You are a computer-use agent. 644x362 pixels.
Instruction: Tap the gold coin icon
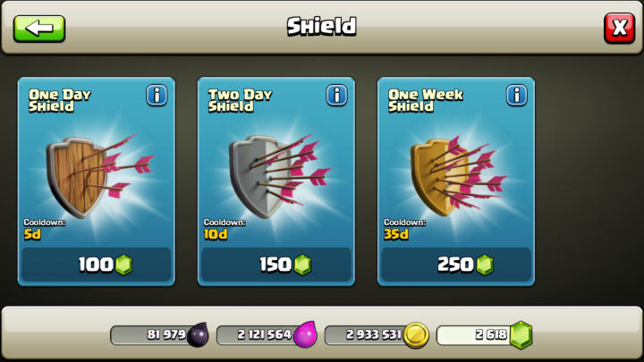[x=416, y=335]
